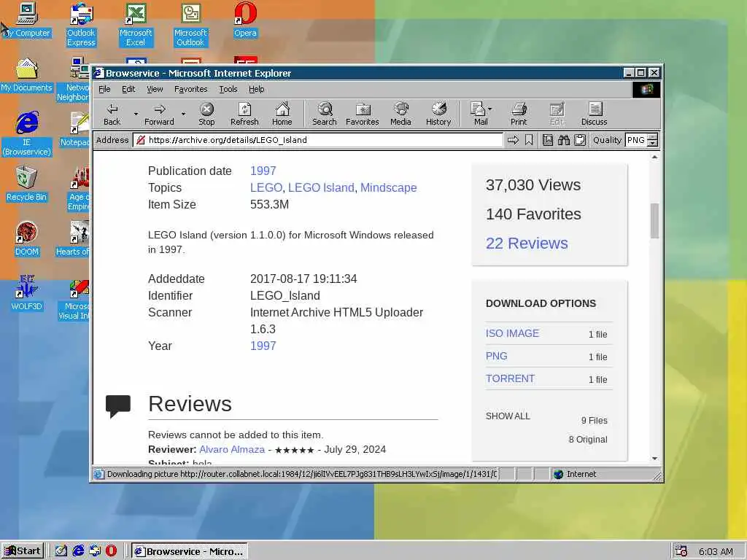
Task: Click SHOW ALL files link
Action: (x=508, y=416)
